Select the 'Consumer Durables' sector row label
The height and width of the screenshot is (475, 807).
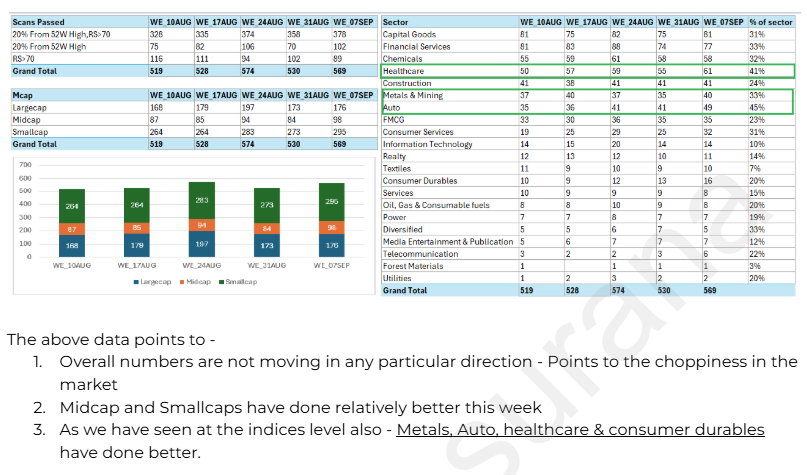click(x=419, y=181)
